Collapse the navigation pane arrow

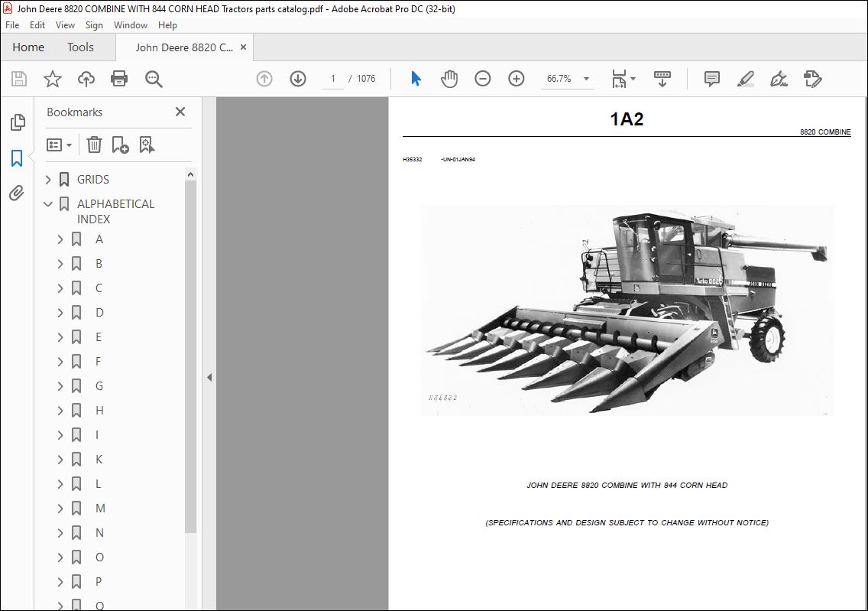pyautogui.click(x=209, y=377)
